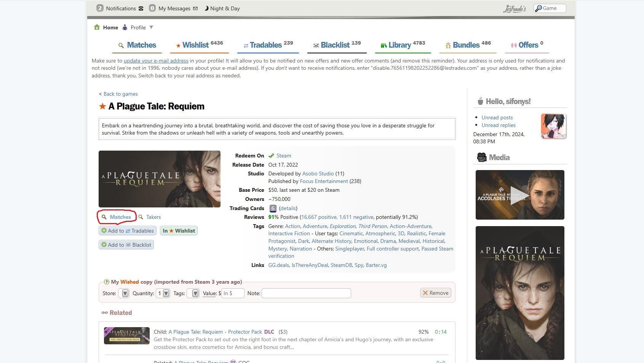Click the Notifications phone icon
Image resolution: width=644 pixels, height=363 pixels.
pos(141,8)
